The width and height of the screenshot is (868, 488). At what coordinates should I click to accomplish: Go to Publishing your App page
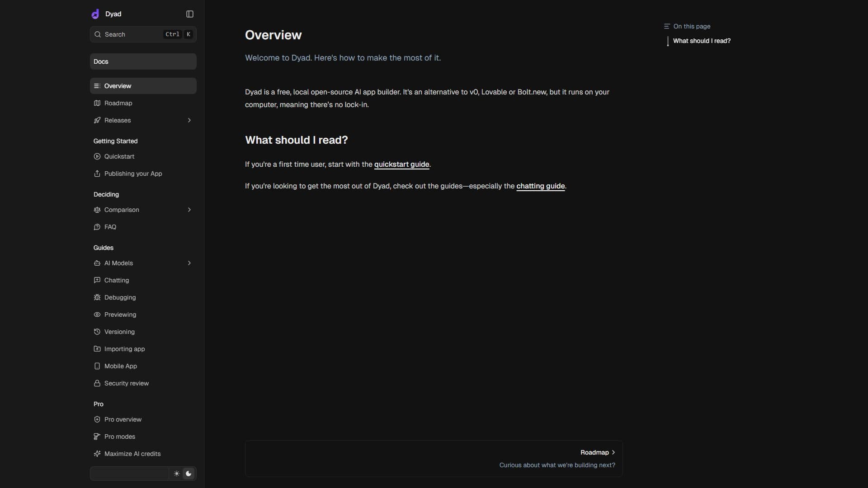point(143,174)
